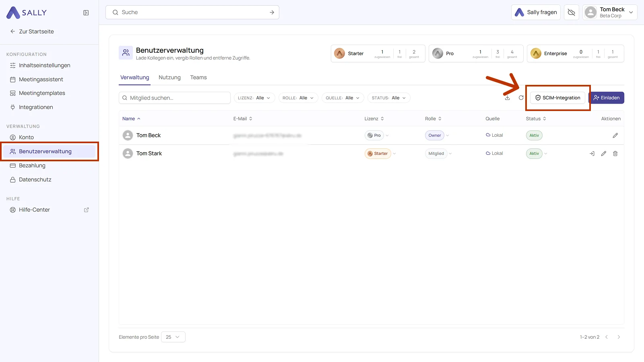Viewport: 644px width, 362px height.
Task: Click Tom Stark avatar icon in table
Action: click(128, 154)
